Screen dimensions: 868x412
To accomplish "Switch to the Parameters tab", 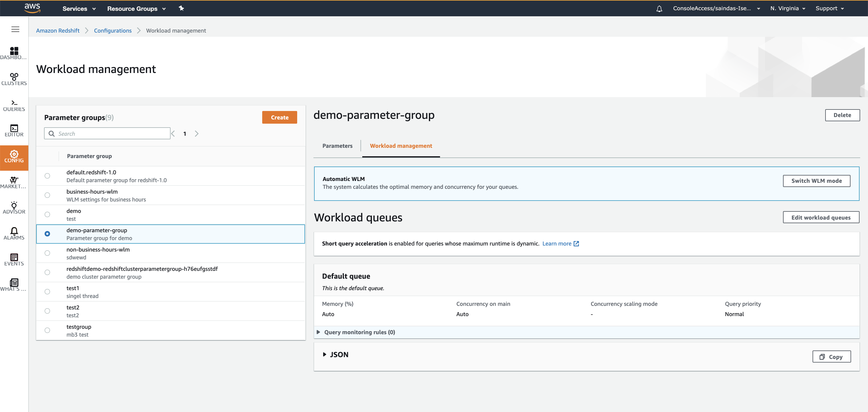I will 337,146.
